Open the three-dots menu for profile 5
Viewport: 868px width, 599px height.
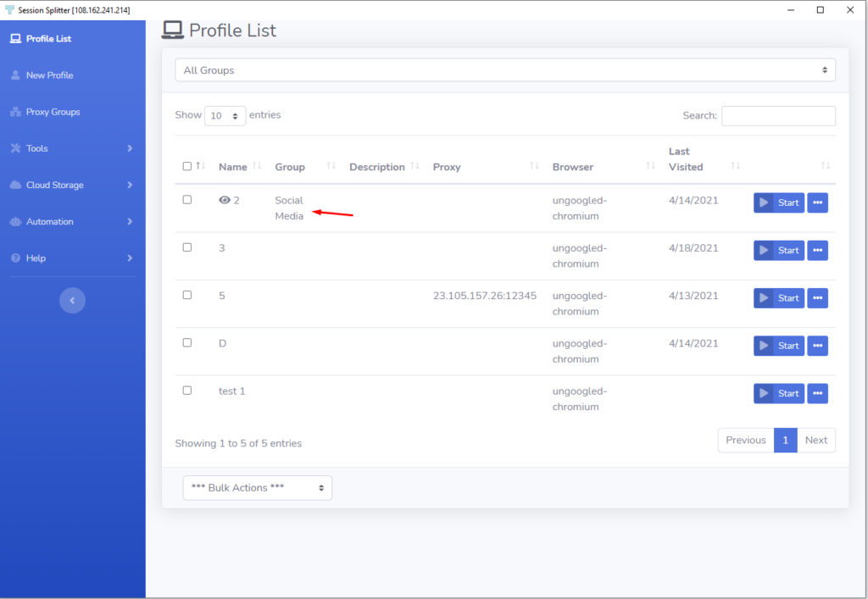(818, 298)
